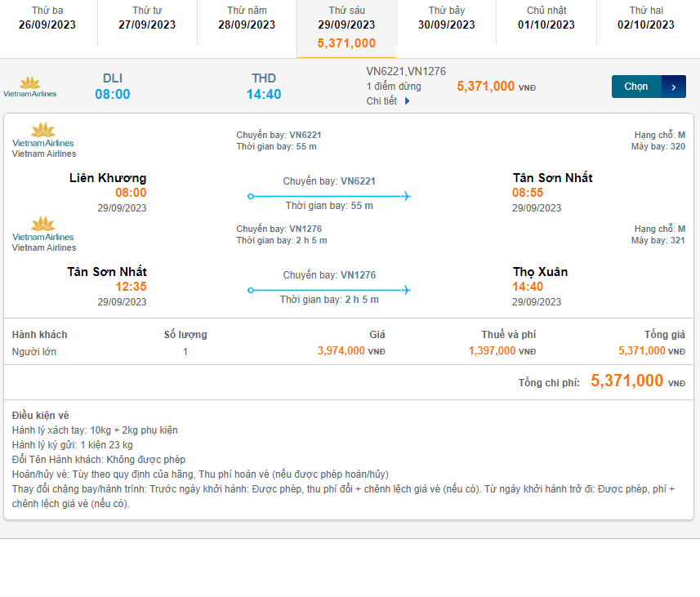Open the Thứ bảy 30/09/2023 date tab
The width and height of the screenshot is (700, 597).
click(446, 18)
